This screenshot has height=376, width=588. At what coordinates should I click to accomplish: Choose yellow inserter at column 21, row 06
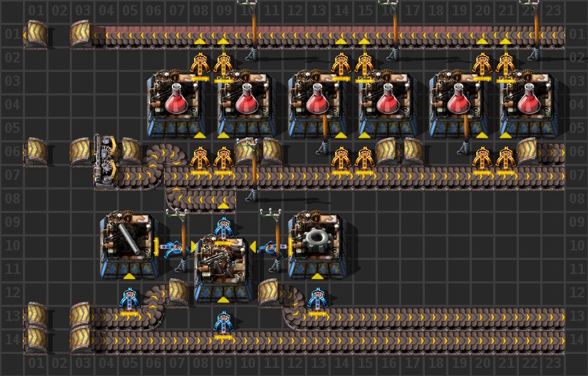(x=506, y=160)
